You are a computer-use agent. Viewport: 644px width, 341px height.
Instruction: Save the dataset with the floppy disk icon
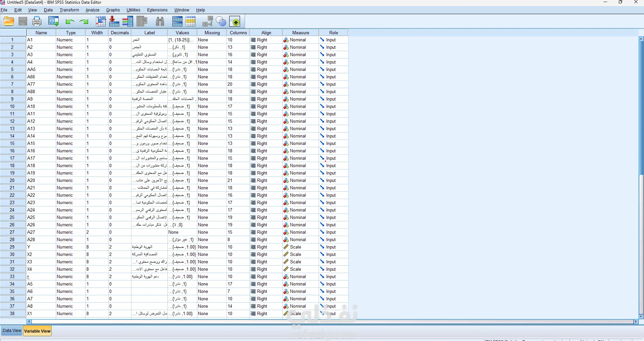click(x=23, y=22)
